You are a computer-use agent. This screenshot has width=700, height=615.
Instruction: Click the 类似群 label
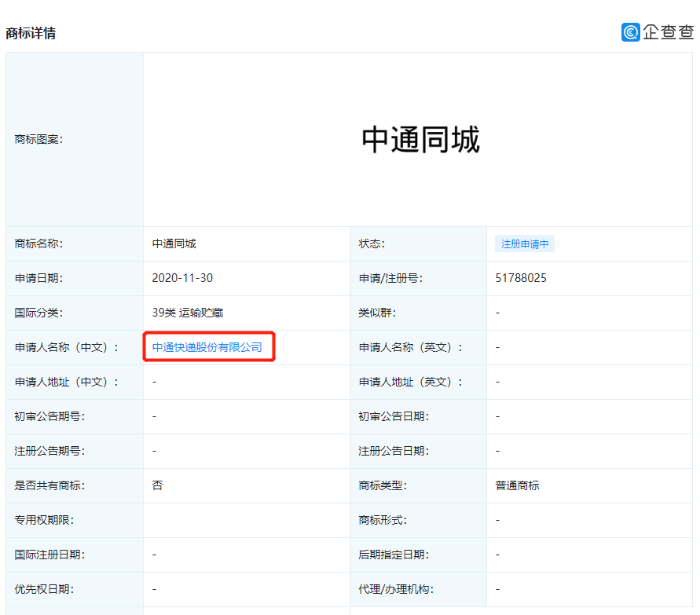tap(377, 313)
